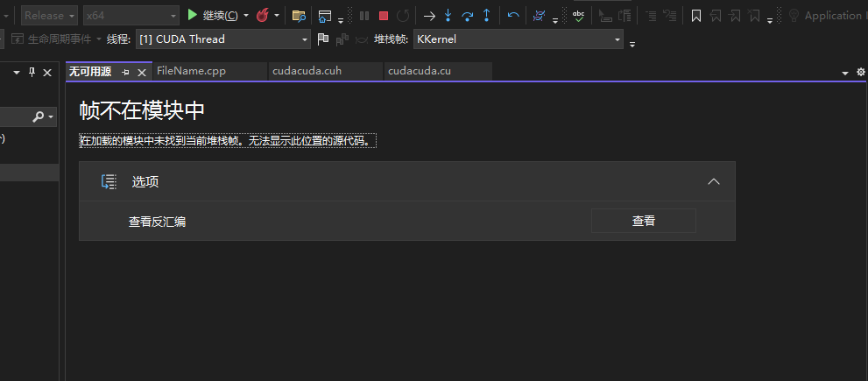This screenshot has height=381, width=868.
Task: Click the Find in Files folder-search icon
Action: coord(299,16)
